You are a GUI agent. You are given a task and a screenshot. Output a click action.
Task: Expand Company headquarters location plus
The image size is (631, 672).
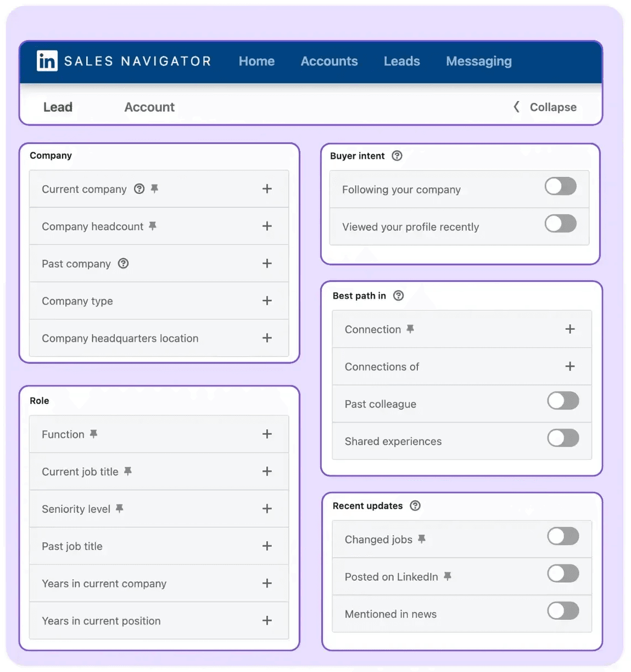point(267,338)
